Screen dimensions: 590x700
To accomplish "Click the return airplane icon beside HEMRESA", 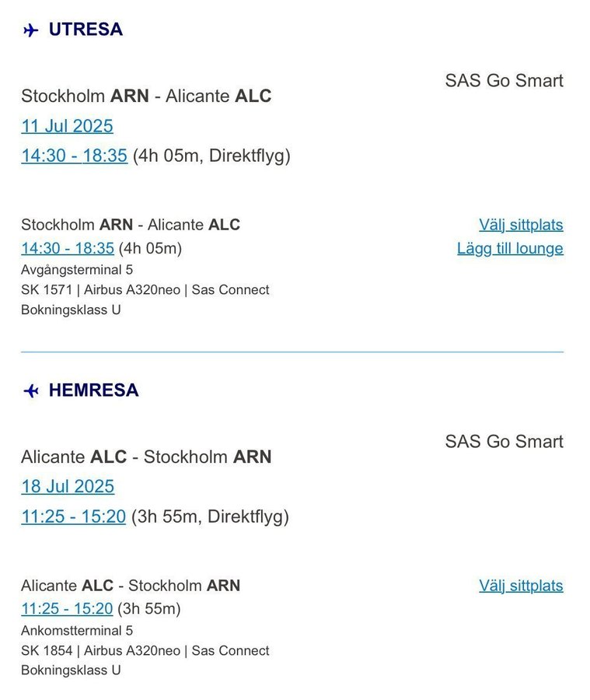I will click(31, 391).
